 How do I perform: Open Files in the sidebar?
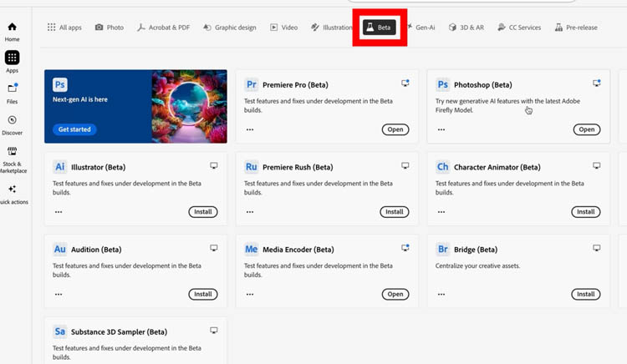[12, 94]
